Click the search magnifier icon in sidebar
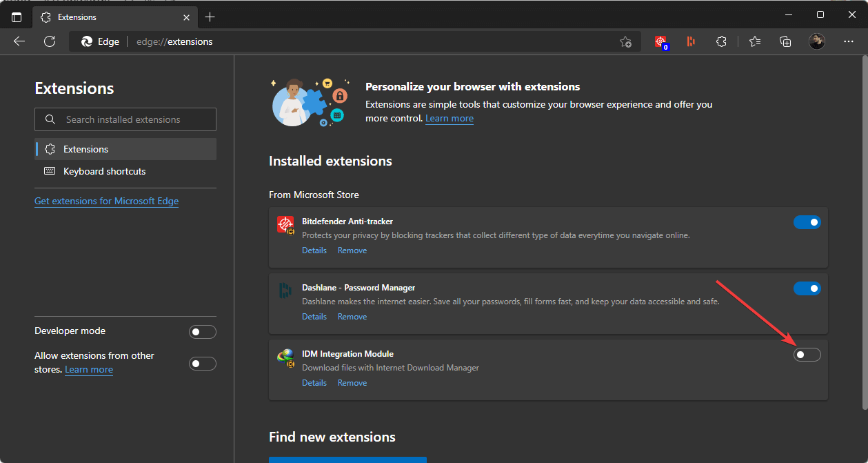Screen dimensions: 868x463 [x=50, y=119]
